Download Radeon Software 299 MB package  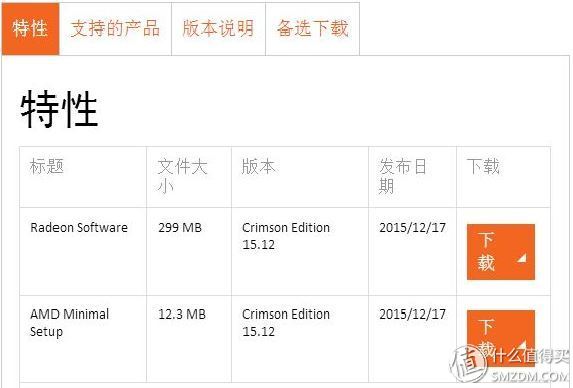[501, 252]
